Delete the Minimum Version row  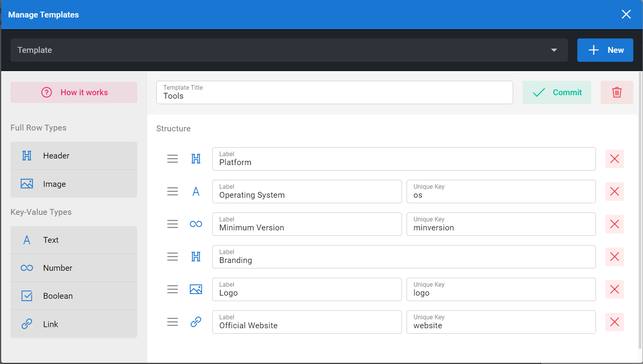(615, 224)
